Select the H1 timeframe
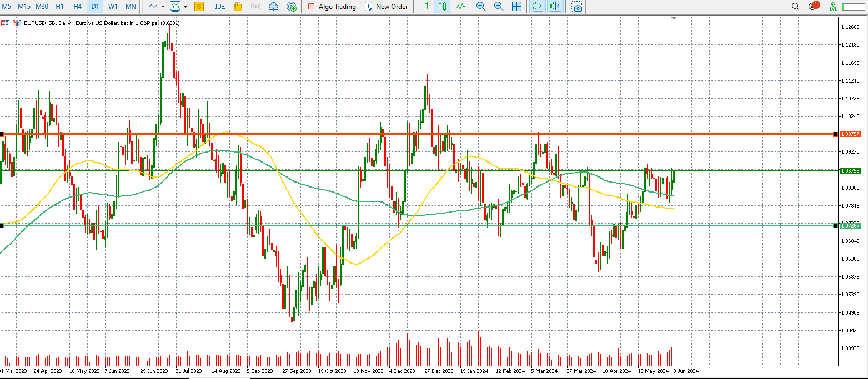The width and height of the screenshot is (868, 379). (x=60, y=7)
